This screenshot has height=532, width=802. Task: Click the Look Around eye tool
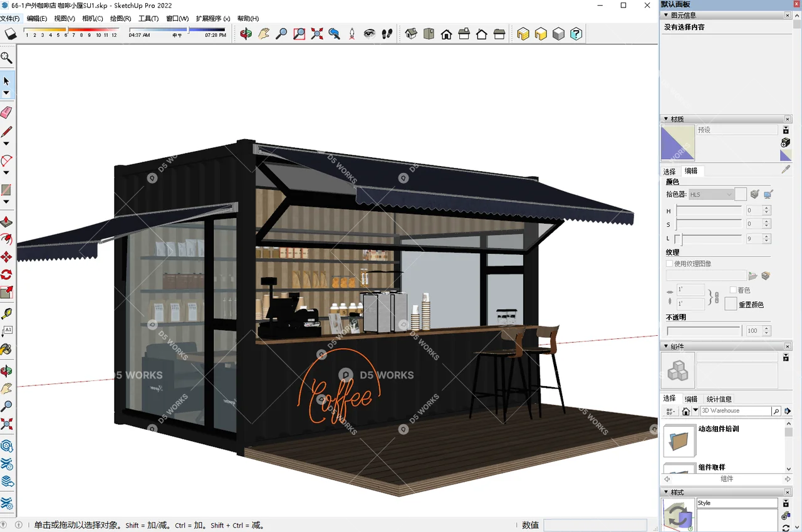[369, 33]
